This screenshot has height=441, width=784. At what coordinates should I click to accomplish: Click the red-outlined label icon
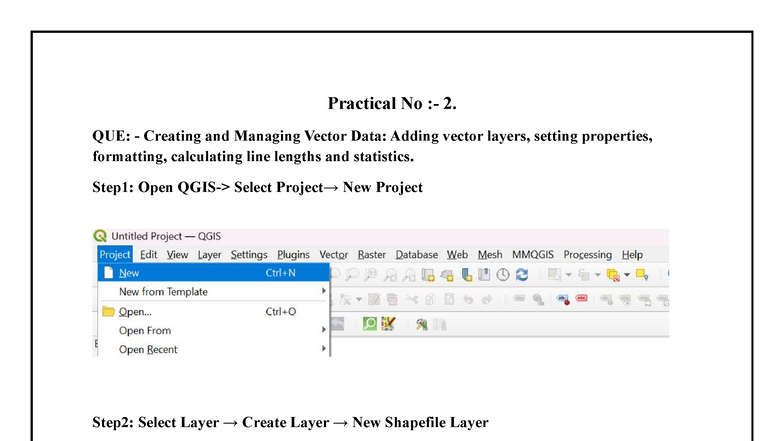pyautogui.click(x=582, y=298)
